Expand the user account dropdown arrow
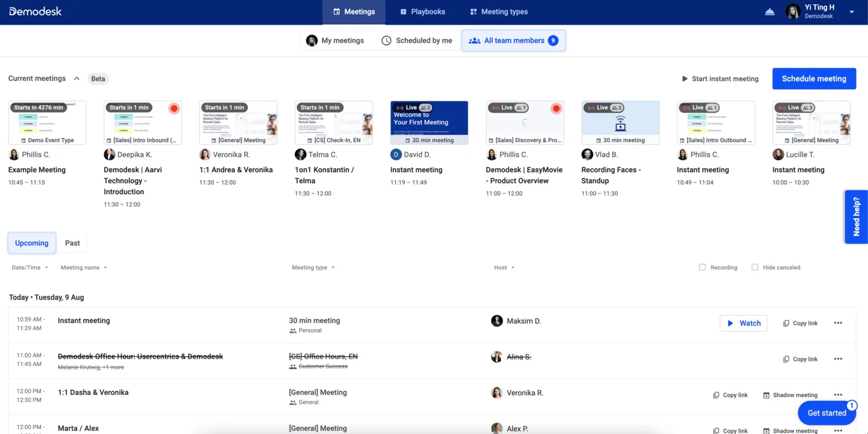Image resolution: width=868 pixels, height=434 pixels. (852, 12)
